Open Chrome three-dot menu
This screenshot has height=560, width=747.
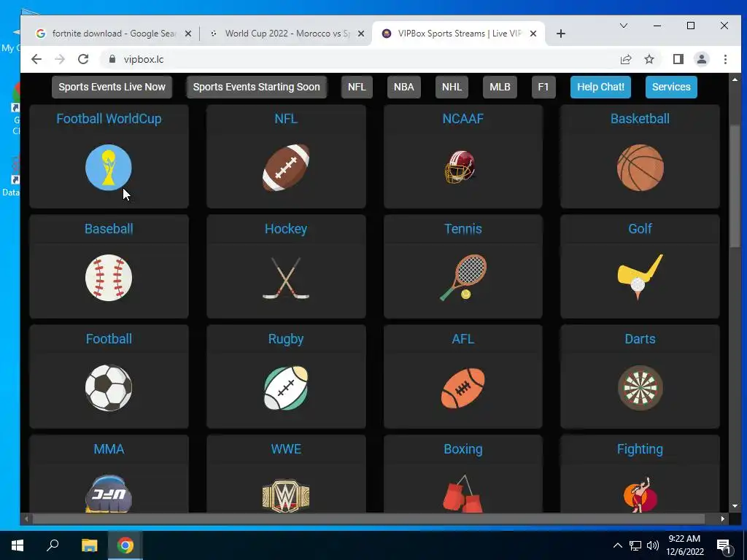coord(725,59)
